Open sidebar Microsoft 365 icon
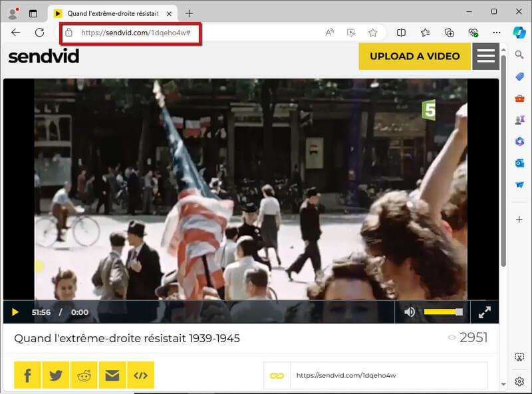This screenshot has width=532, height=394. tap(519, 141)
